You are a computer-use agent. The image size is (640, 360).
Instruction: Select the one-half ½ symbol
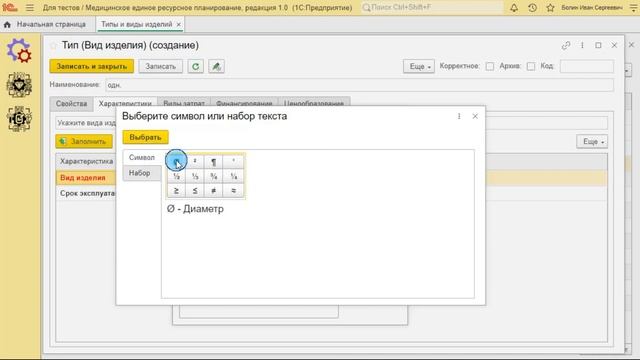click(176, 176)
